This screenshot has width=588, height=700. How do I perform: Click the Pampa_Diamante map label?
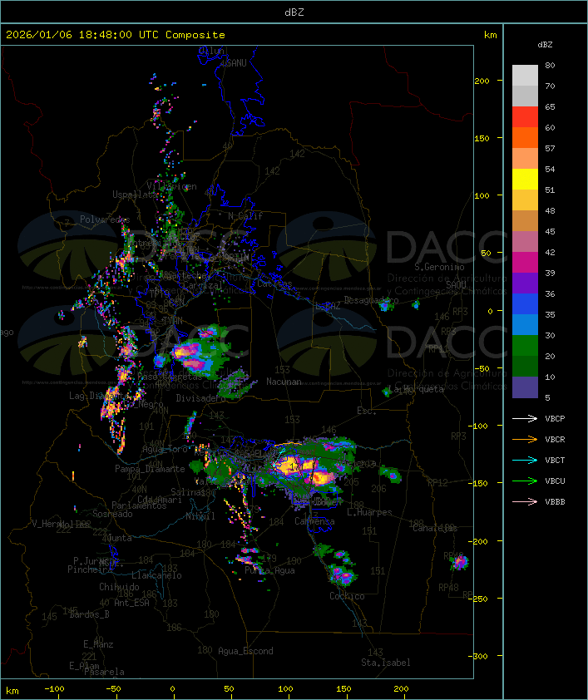150,469
